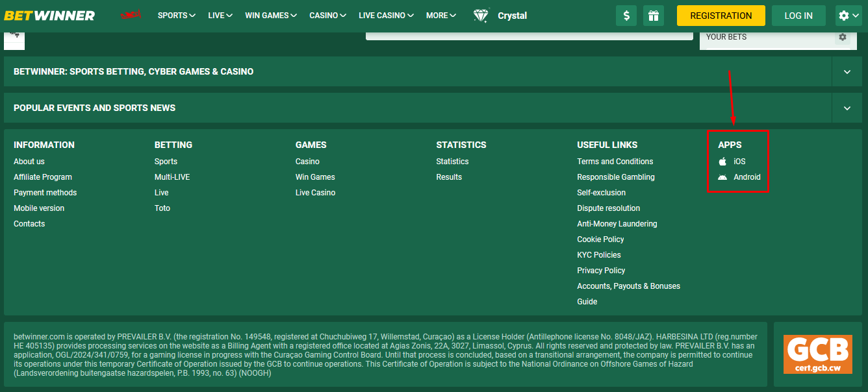Open Sports under Betting

click(x=166, y=162)
